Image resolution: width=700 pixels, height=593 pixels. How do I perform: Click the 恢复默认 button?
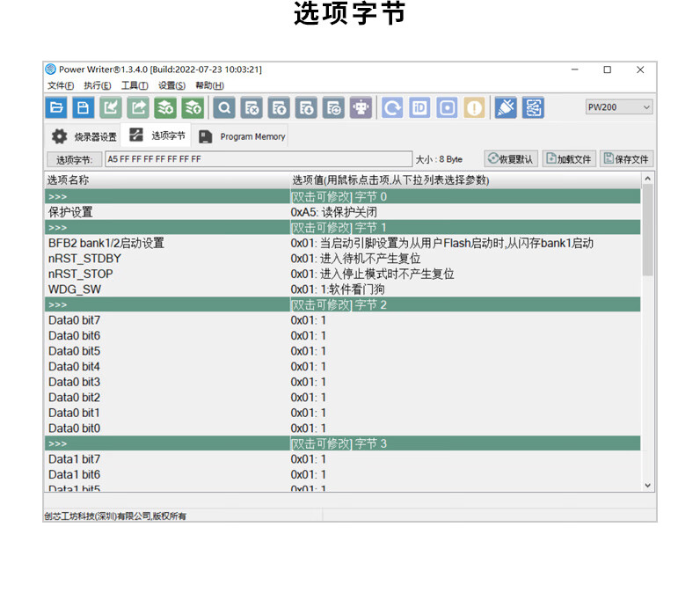(x=510, y=159)
